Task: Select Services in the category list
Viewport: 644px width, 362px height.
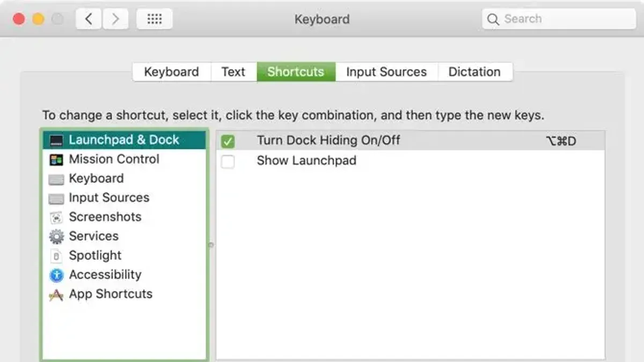Action: pos(124,236)
